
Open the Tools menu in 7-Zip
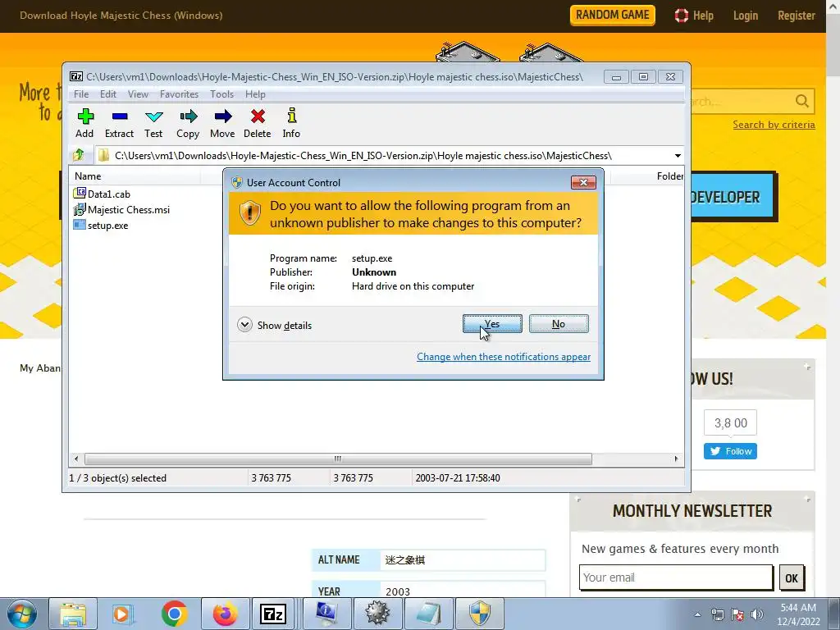tap(221, 94)
